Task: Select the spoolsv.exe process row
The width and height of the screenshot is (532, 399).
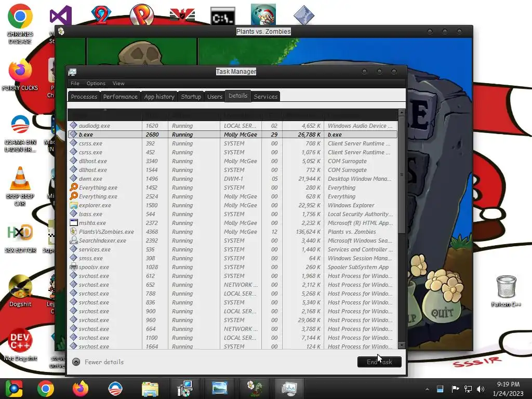Action: tap(232, 267)
